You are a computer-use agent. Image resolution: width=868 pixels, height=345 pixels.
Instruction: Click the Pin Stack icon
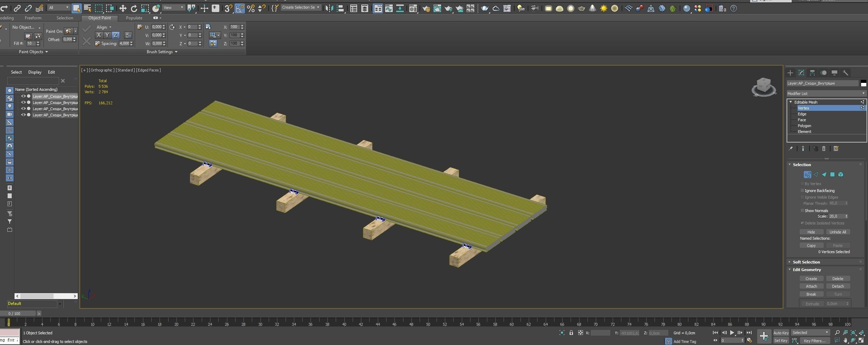(x=791, y=148)
